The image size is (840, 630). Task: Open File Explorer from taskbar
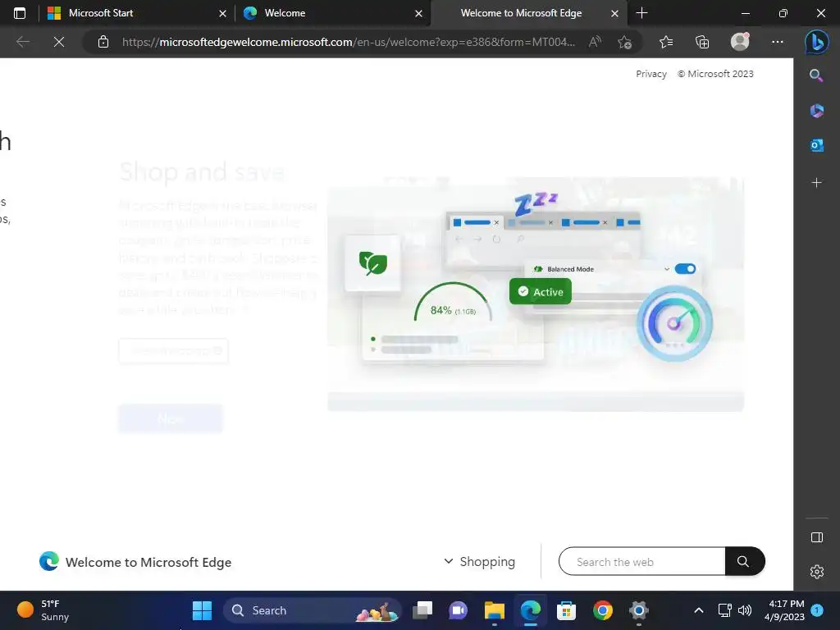(x=495, y=610)
